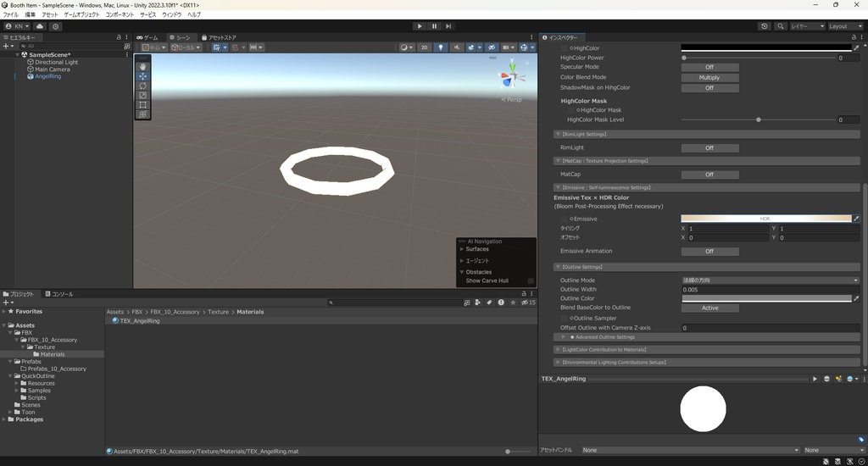Toggle hidden packages count icon
Image resolution: width=868 pixels, height=466 pixels.
coord(528,302)
